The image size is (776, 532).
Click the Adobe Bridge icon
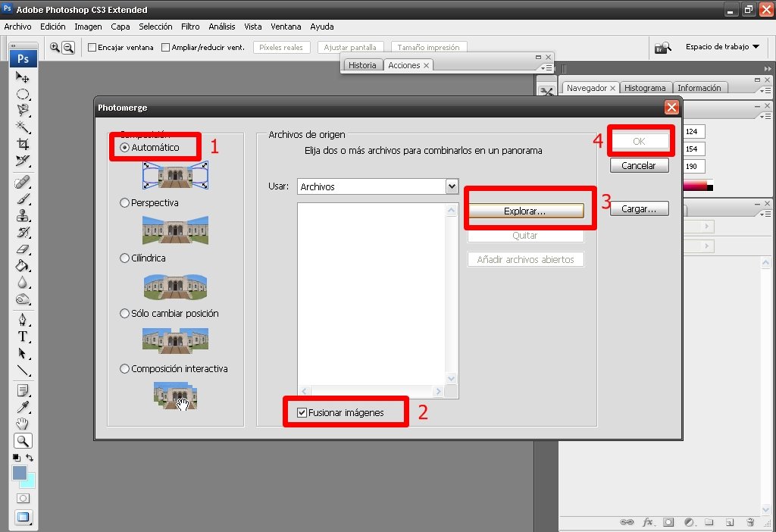(x=664, y=48)
